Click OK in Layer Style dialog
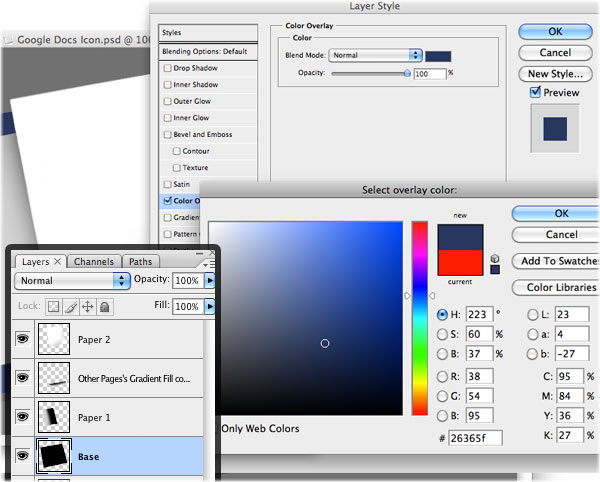Image resolution: width=600 pixels, height=482 pixels. 555,31
